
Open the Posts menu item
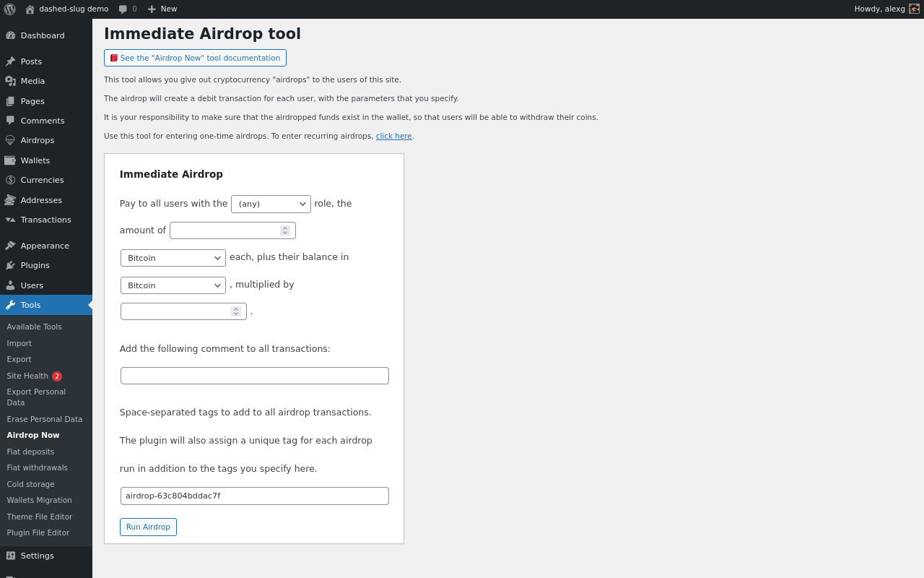[x=46, y=61]
